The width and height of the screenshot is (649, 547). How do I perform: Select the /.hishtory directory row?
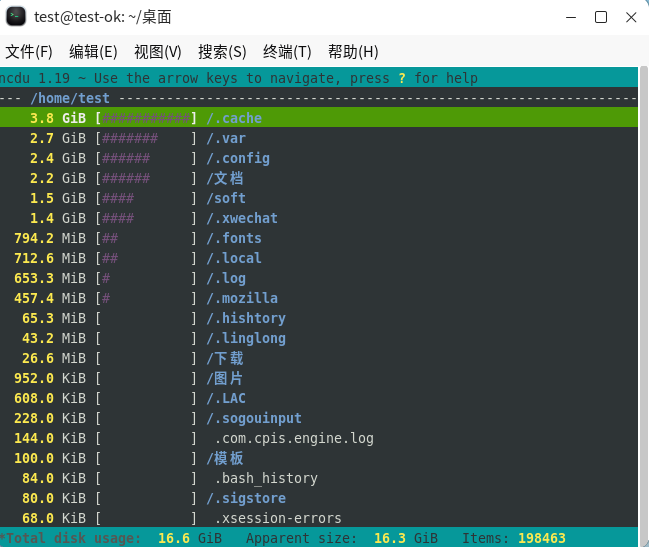click(319, 318)
